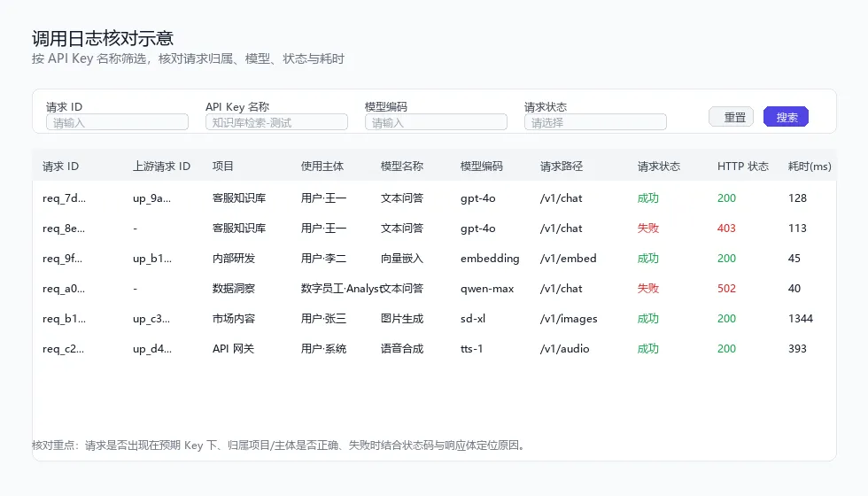The width and height of the screenshot is (868, 496).
Task: Click the 请求 ID column header
Action: pos(61,167)
